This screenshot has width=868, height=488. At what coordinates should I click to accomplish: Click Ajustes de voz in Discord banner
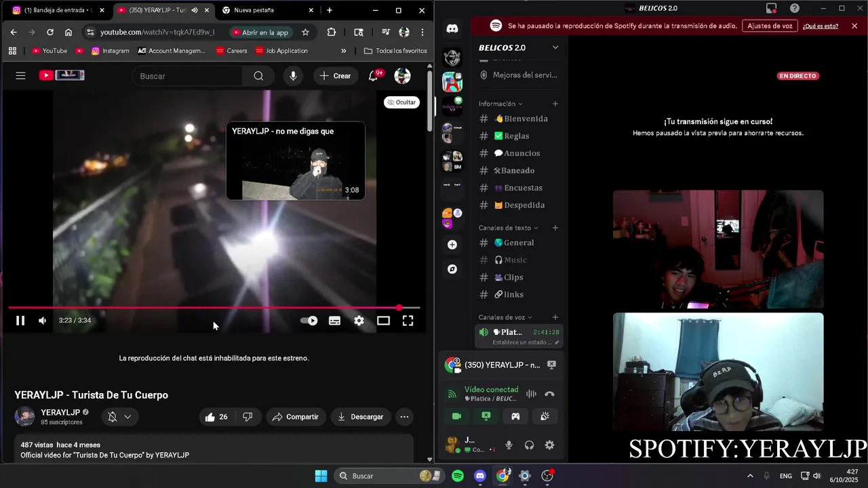click(x=770, y=26)
